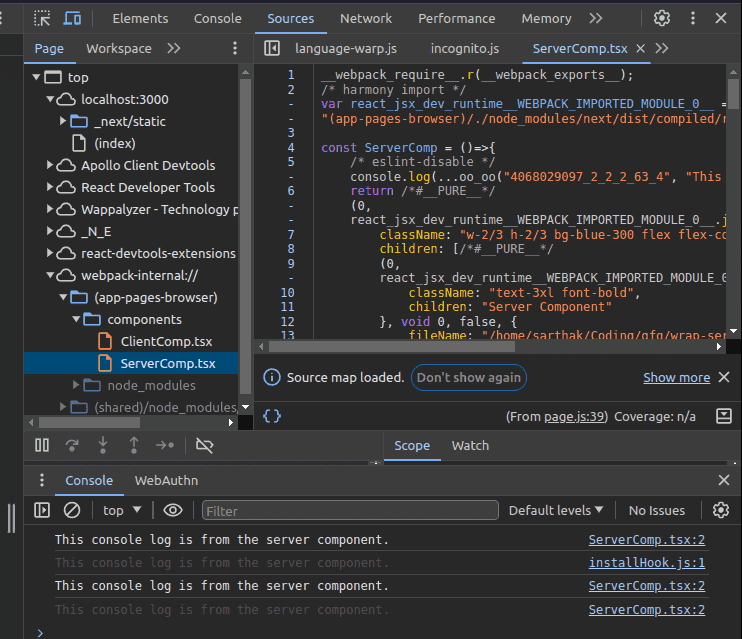Open the Watch tab in debugger

pos(470,445)
